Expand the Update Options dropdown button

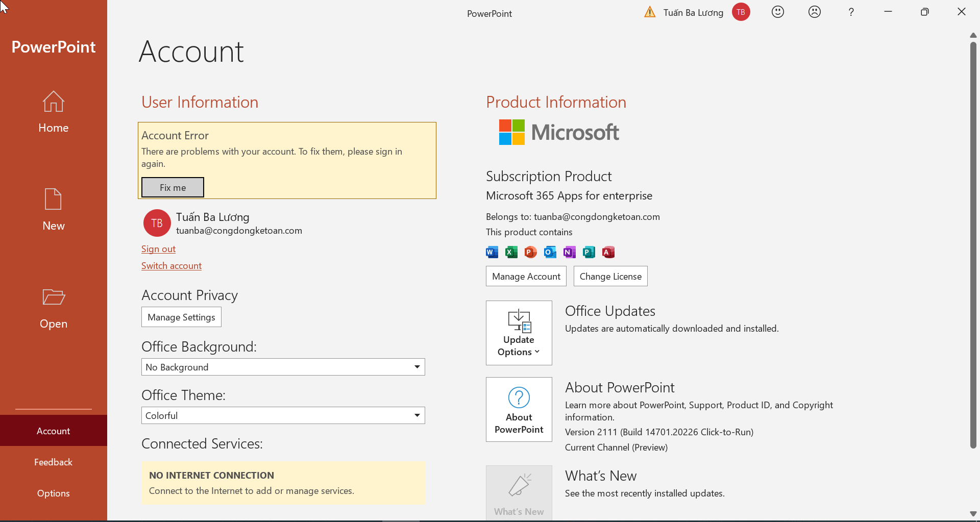pyautogui.click(x=519, y=333)
